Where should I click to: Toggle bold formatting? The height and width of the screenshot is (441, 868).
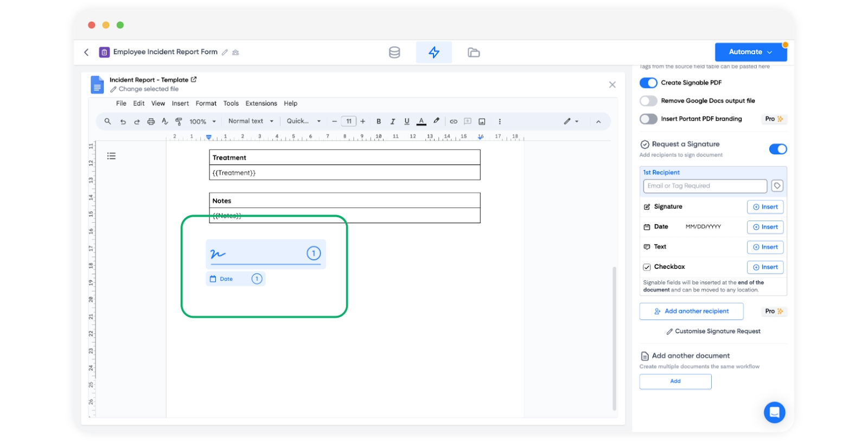(379, 122)
